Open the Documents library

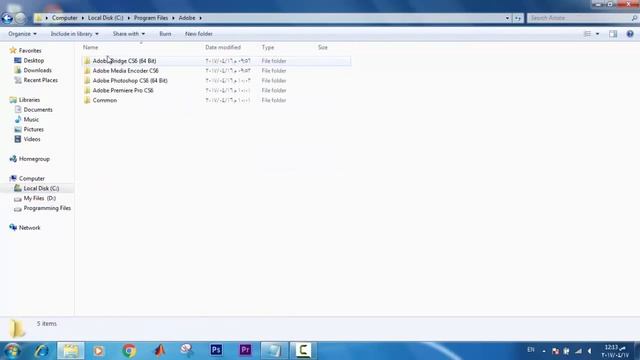click(38, 109)
